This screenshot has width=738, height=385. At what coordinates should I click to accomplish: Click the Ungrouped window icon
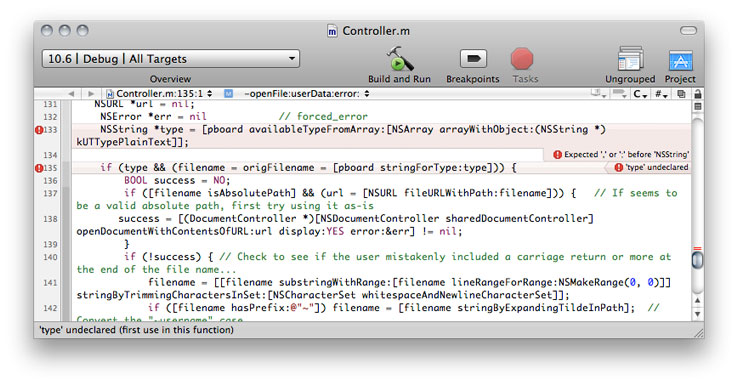click(630, 59)
